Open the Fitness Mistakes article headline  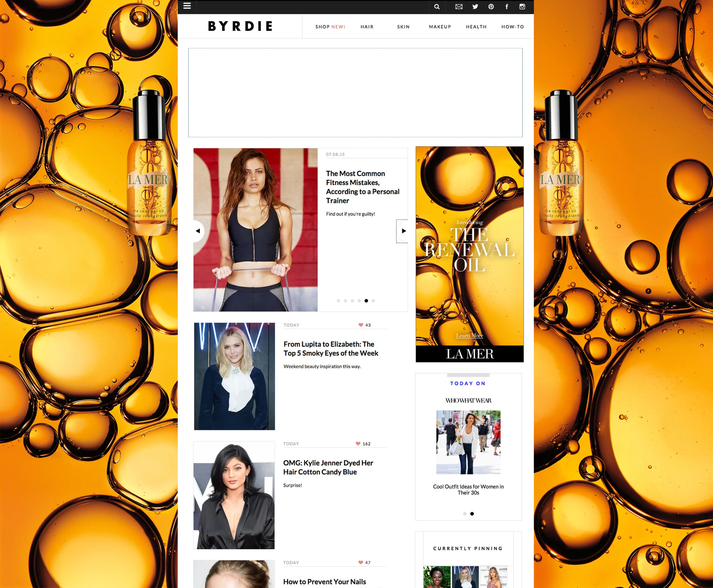[362, 187]
